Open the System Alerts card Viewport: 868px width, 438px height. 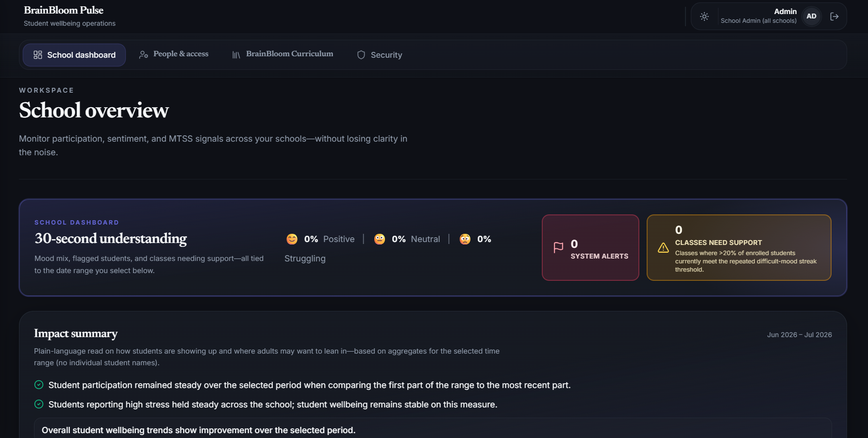pos(590,247)
